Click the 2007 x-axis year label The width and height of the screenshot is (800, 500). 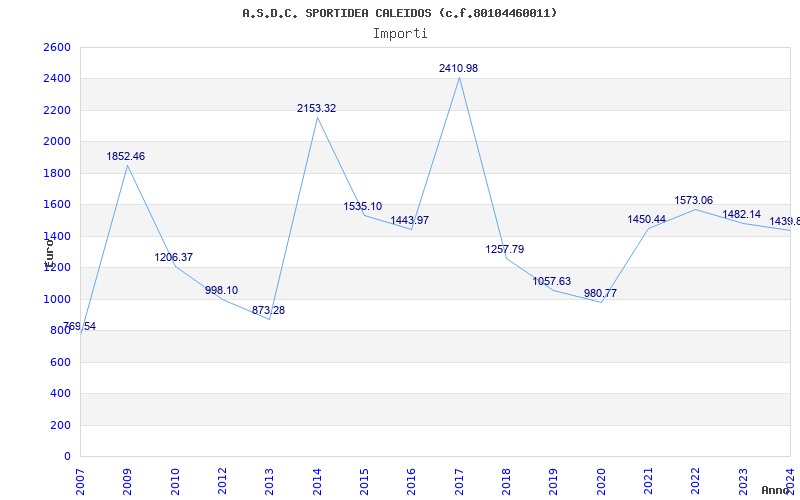80,481
